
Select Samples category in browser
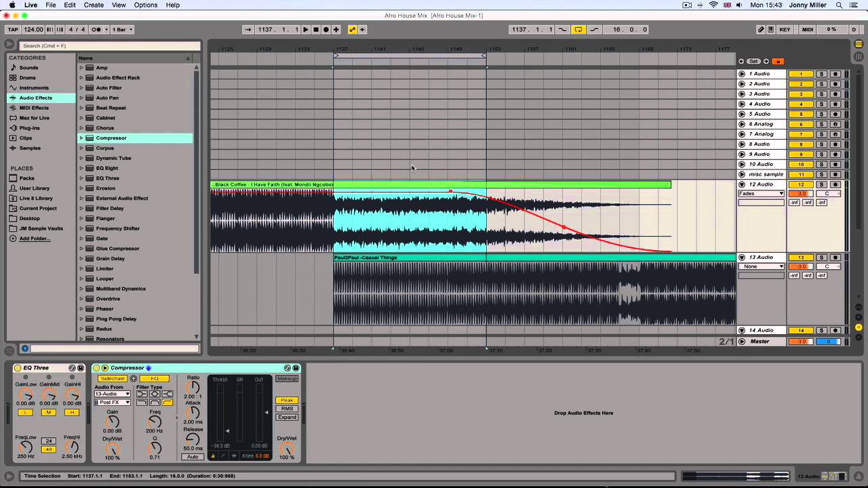tap(30, 148)
